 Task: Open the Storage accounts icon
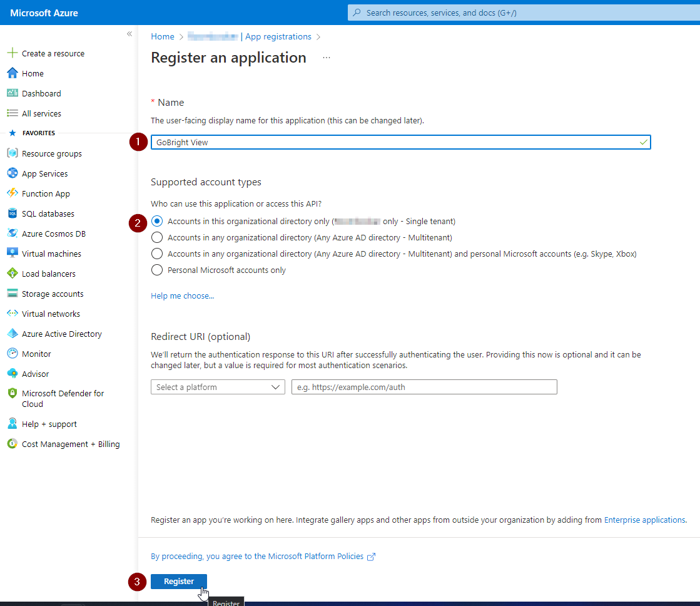point(13,293)
